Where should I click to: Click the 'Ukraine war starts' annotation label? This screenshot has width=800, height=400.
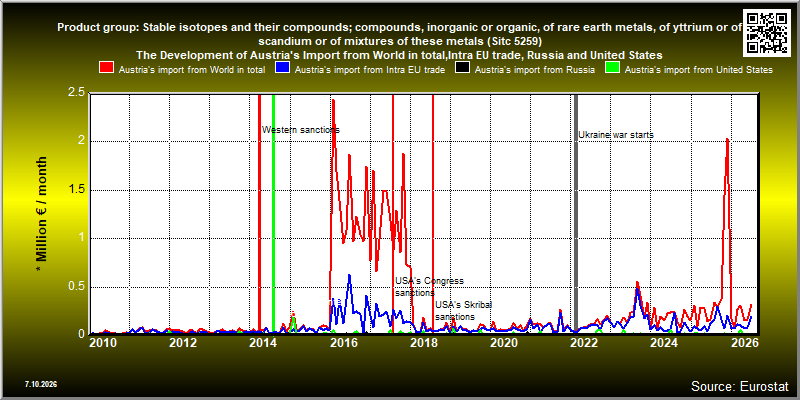tap(616, 135)
